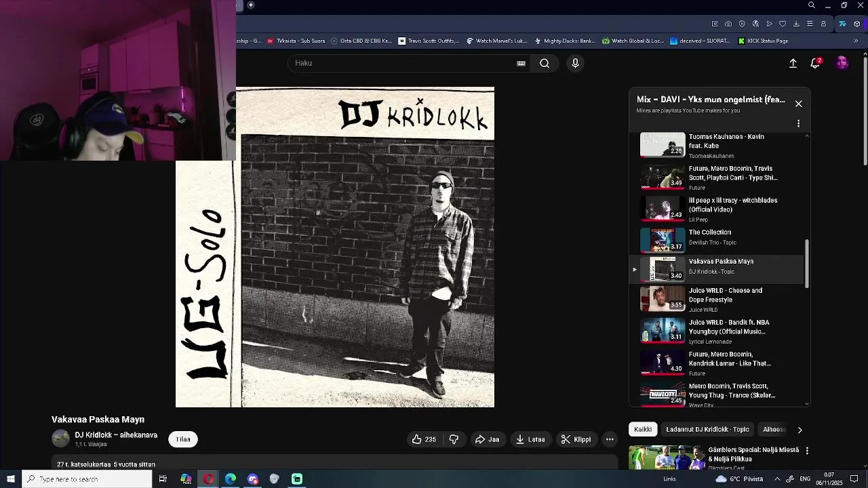
Task: Click taskbar Type here to search box
Action: point(87,479)
